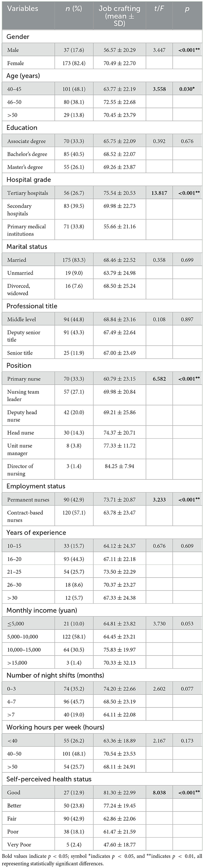Click the Monthly income (yuan) heading
The width and height of the screenshot is (204, 868).
tap(42, 610)
